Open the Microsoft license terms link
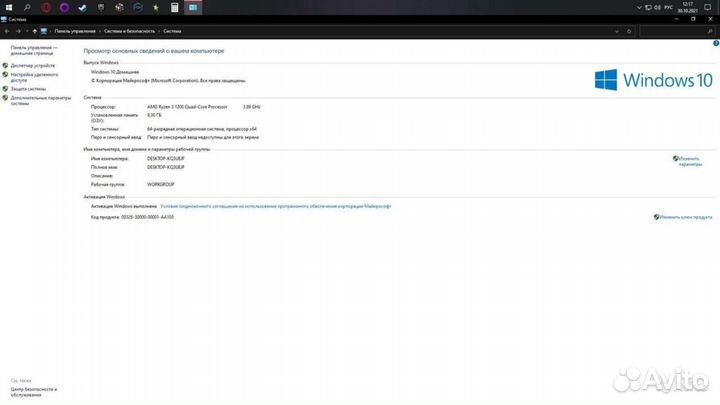 [276, 207]
